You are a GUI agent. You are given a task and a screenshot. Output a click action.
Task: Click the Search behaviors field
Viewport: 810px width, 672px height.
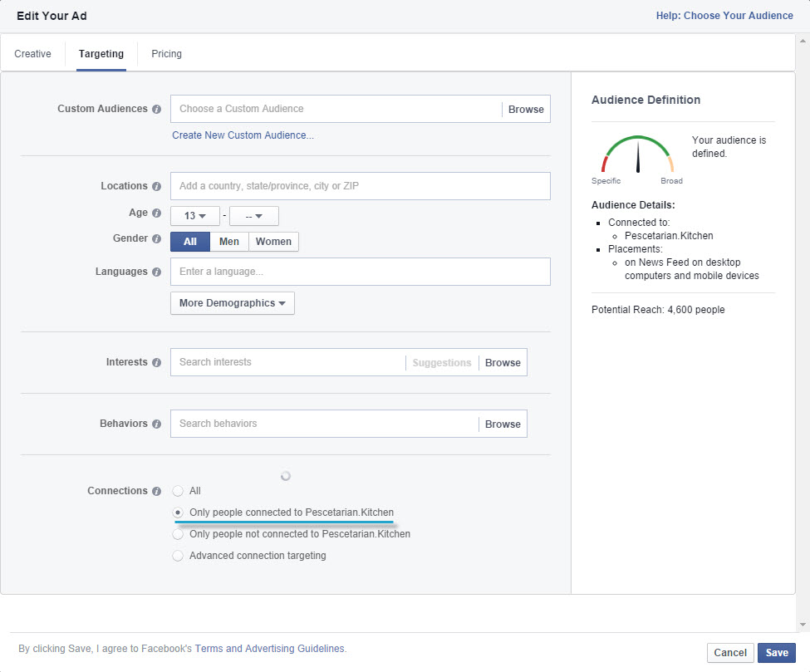[x=325, y=424]
